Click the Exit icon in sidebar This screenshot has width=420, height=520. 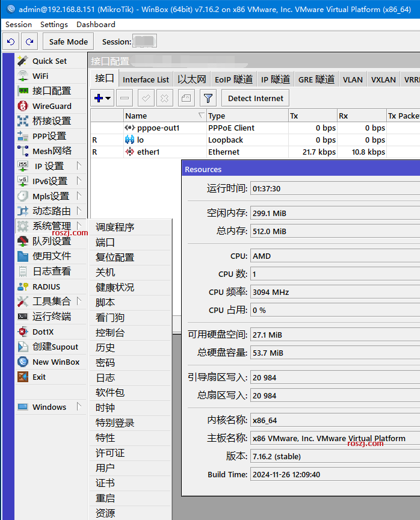tap(22, 377)
